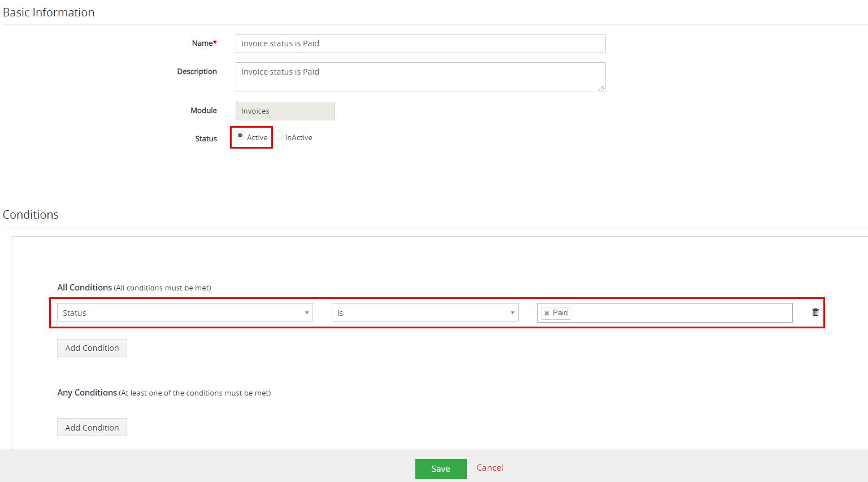
Task: Select the Active status radio button
Action: 240,136
